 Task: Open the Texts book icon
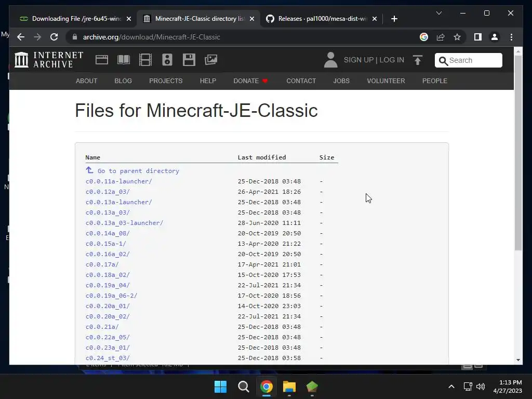point(124,60)
